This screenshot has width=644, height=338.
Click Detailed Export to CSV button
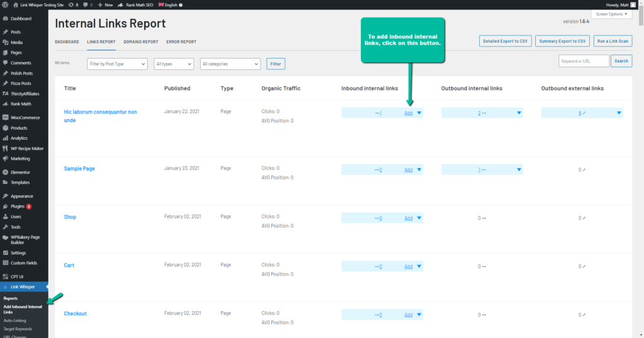506,41
